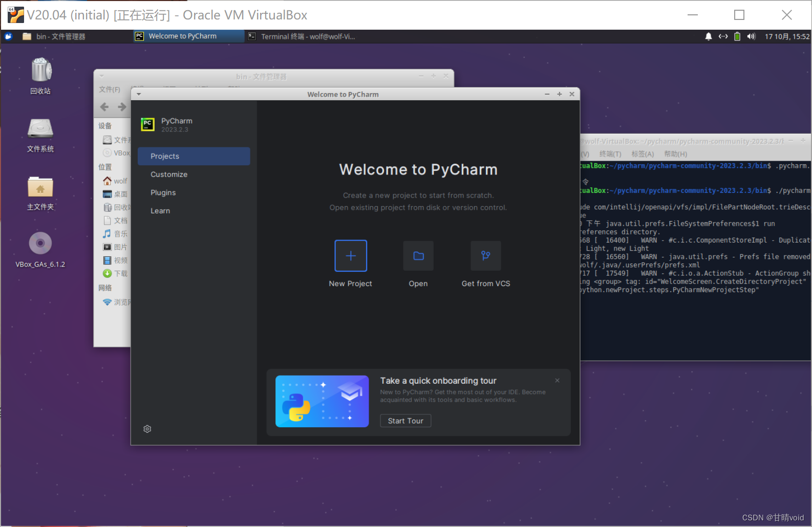Click the volume speaker tray icon
Viewport: 812px width, 527px height.
pos(751,36)
